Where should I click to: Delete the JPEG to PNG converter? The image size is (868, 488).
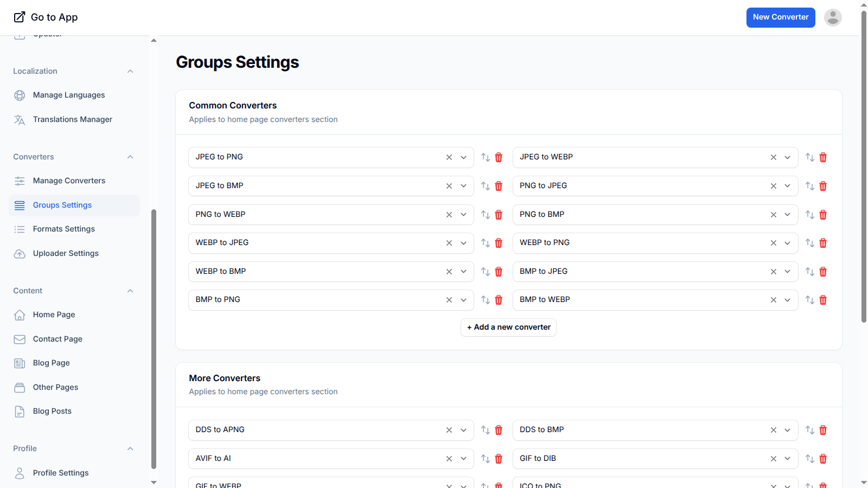point(499,157)
